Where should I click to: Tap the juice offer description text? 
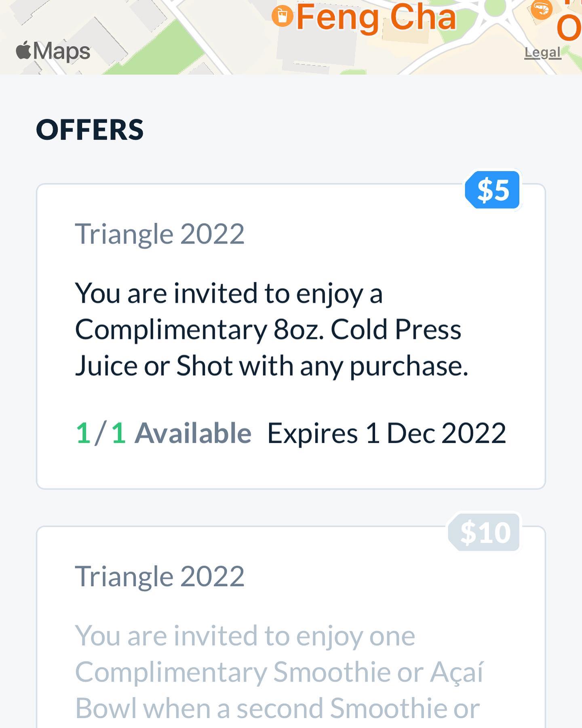click(272, 330)
